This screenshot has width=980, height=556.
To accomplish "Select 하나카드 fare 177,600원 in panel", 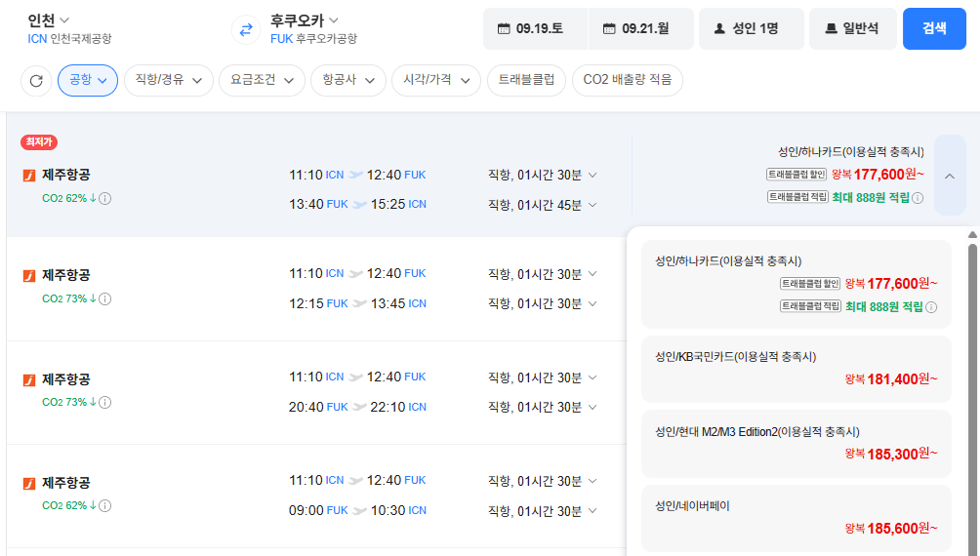I will coord(796,284).
